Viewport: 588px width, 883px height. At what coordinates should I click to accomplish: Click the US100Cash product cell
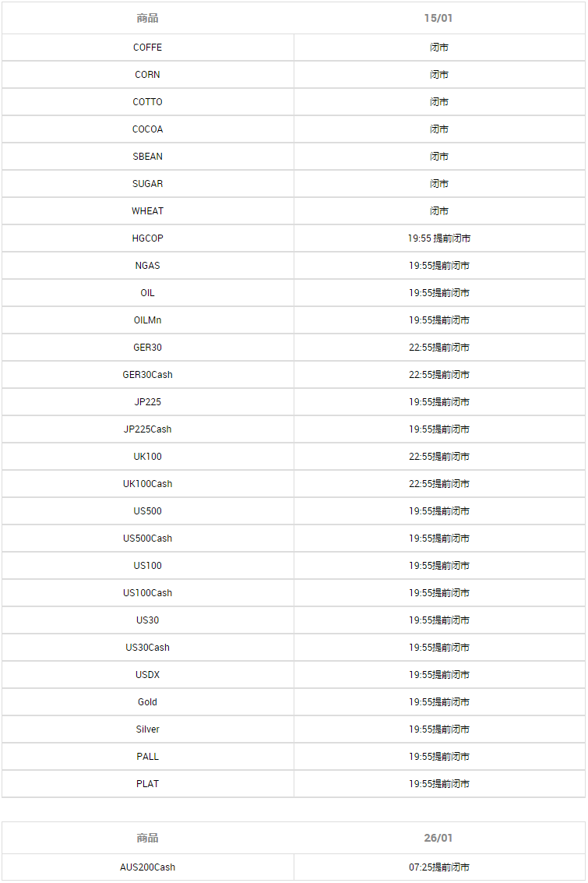(x=147, y=593)
